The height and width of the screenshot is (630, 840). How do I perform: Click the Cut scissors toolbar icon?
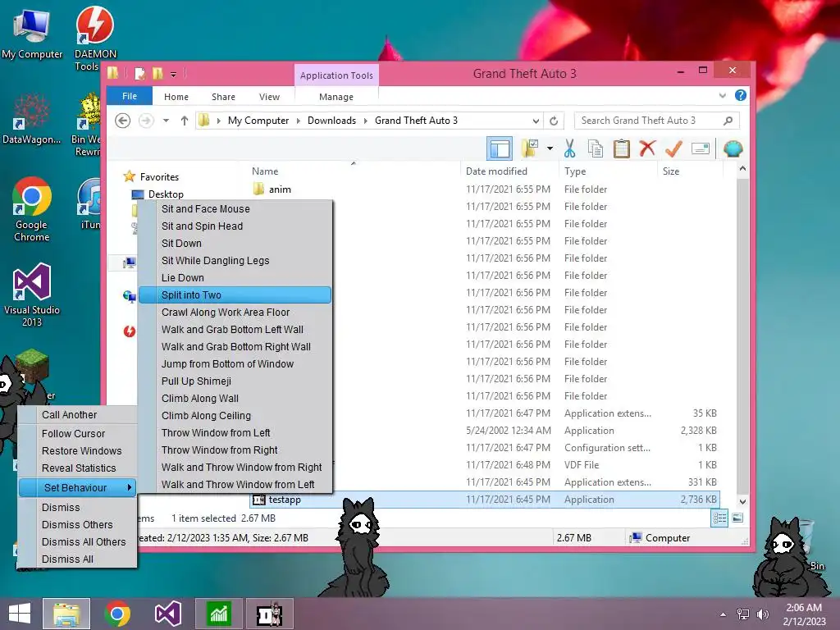(569, 148)
